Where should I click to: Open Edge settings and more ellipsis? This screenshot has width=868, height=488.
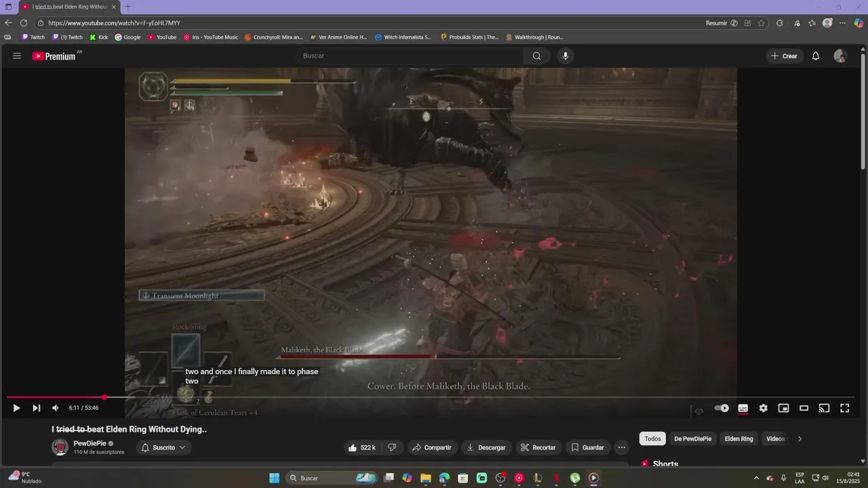click(x=843, y=23)
